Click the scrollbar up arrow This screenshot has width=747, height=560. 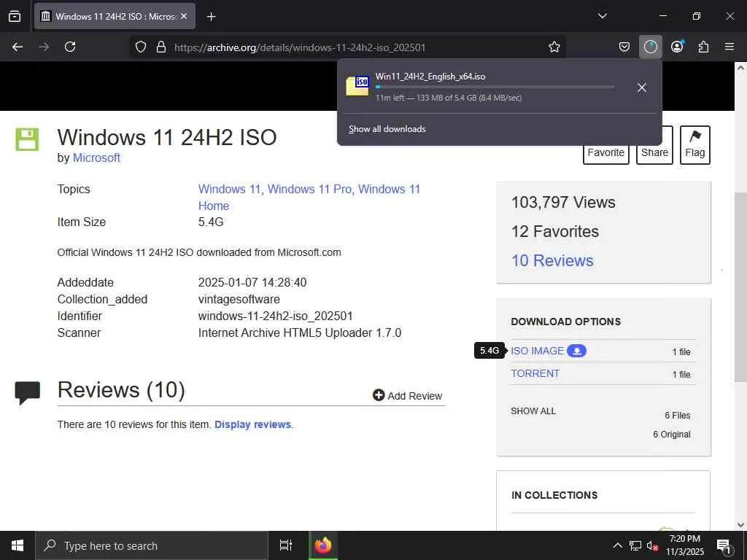[x=740, y=68]
